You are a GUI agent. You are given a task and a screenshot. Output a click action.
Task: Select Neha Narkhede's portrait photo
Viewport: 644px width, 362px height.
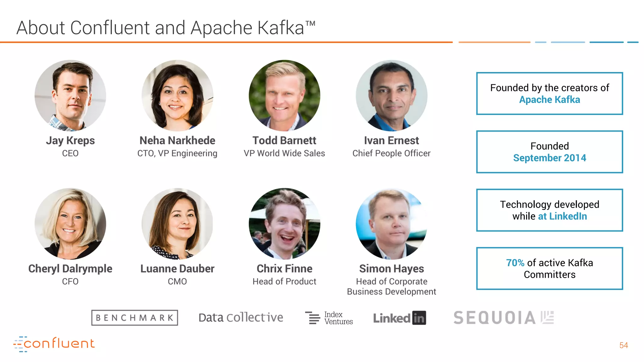(x=177, y=96)
